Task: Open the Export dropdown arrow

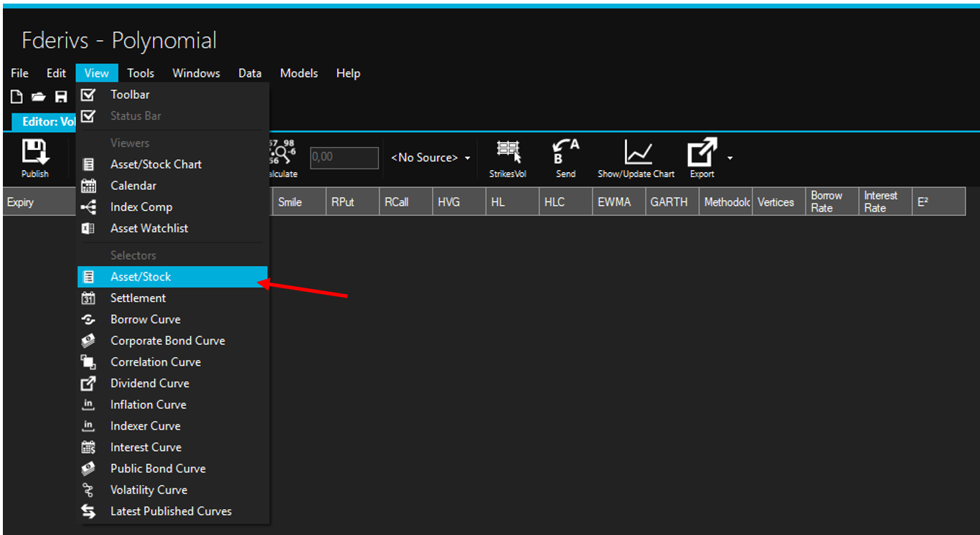Action: click(x=730, y=158)
